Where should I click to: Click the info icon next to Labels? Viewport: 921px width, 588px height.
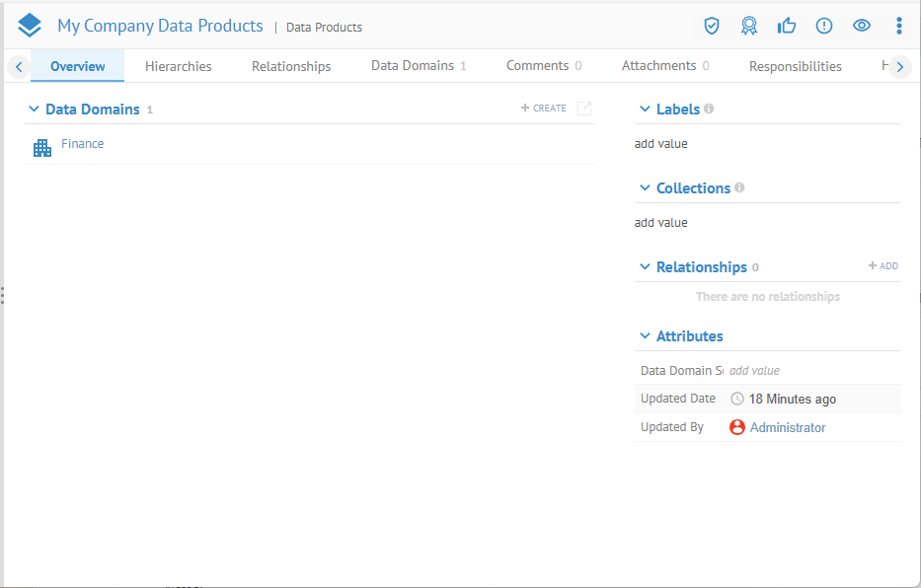[709, 110]
